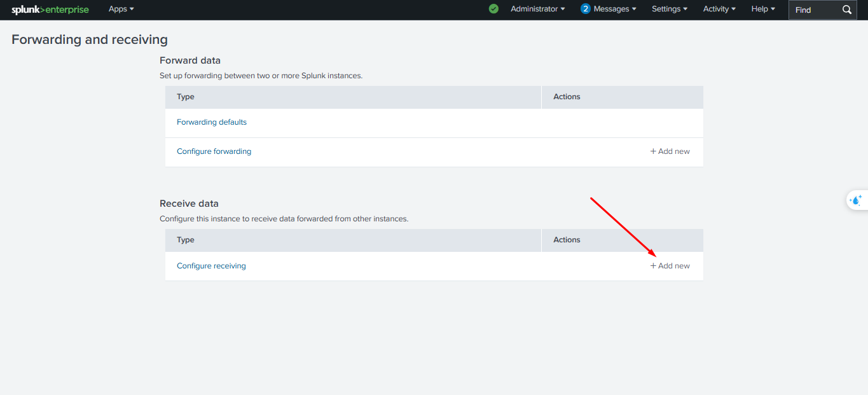The width and height of the screenshot is (868, 395).
Task: Click the Type header in Forward data table
Action: coord(186,97)
